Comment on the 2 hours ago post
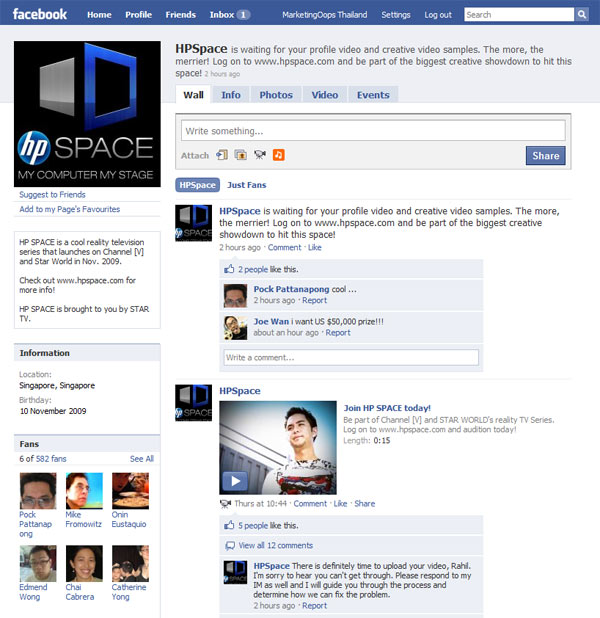Screen dimensions: 600x618 (284, 248)
